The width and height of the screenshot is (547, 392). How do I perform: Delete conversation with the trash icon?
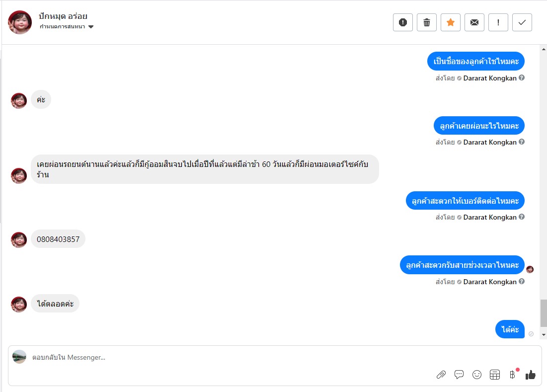[x=427, y=22]
